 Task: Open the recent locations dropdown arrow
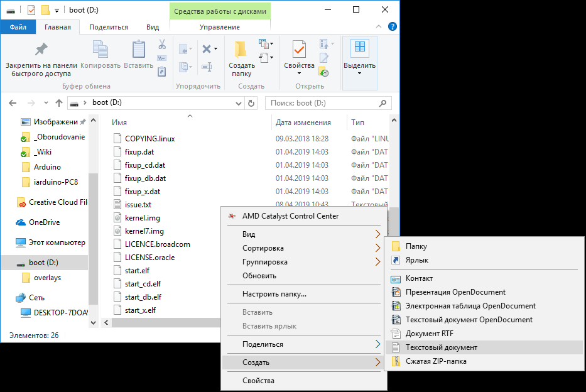[46, 103]
